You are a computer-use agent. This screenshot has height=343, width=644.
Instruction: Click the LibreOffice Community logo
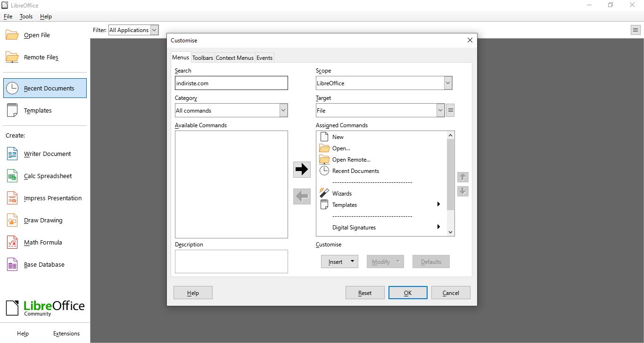(x=45, y=308)
